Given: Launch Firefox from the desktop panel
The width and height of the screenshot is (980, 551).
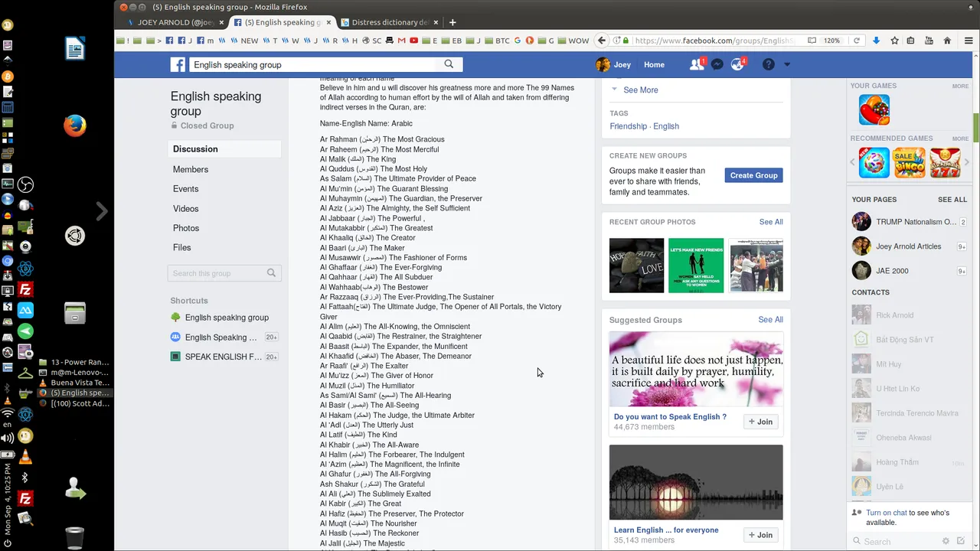Looking at the screenshot, I should [75, 126].
